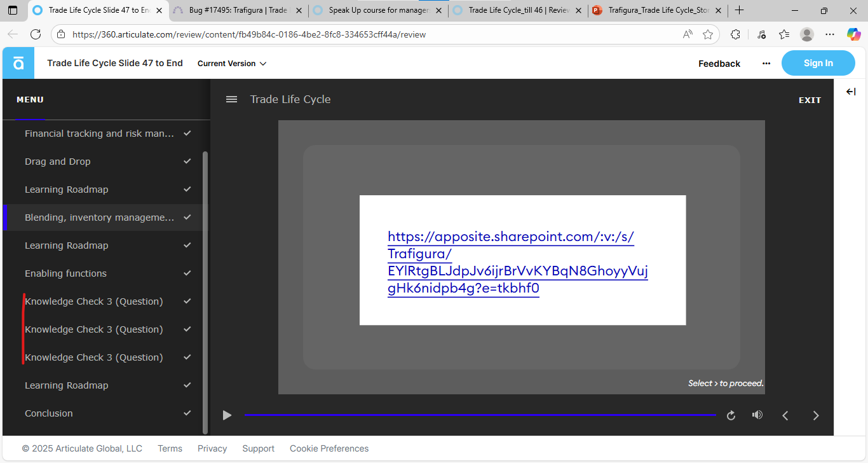Click the browser address bar URL
The height and width of the screenshot is (463, 868).
(249, 34)
